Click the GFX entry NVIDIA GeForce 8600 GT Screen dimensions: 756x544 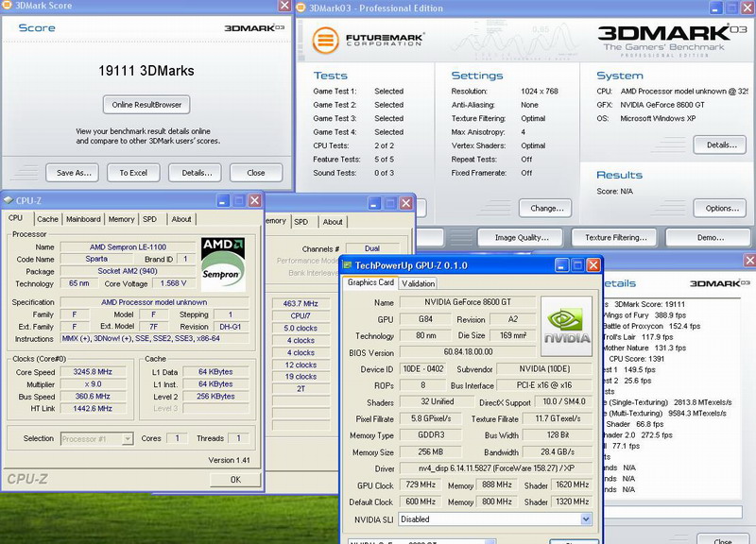pos(662,105)
